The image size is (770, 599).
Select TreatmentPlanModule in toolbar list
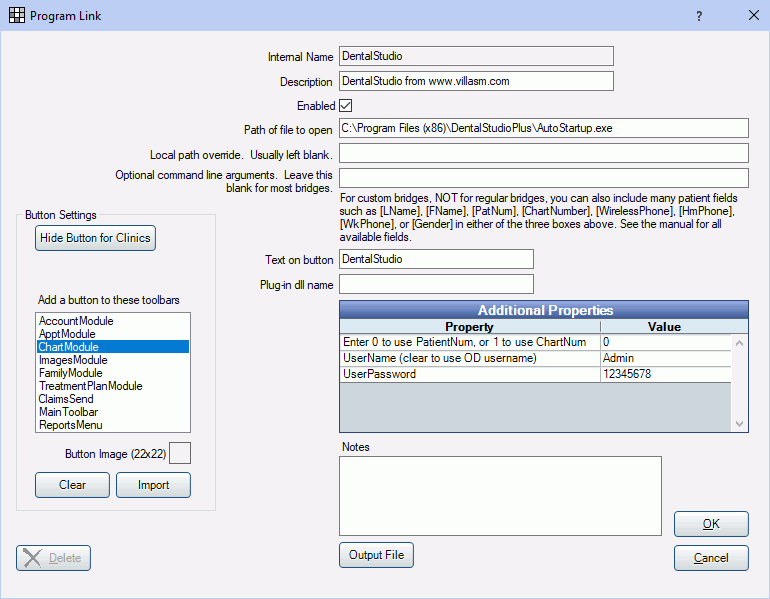(113, 386)
